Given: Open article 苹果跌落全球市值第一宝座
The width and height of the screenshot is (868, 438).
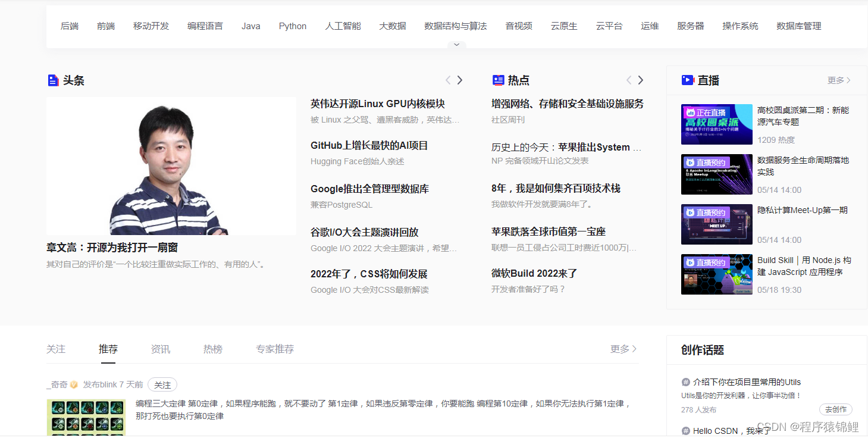Looking at the screenshot, I should click(x=549, y=232).
